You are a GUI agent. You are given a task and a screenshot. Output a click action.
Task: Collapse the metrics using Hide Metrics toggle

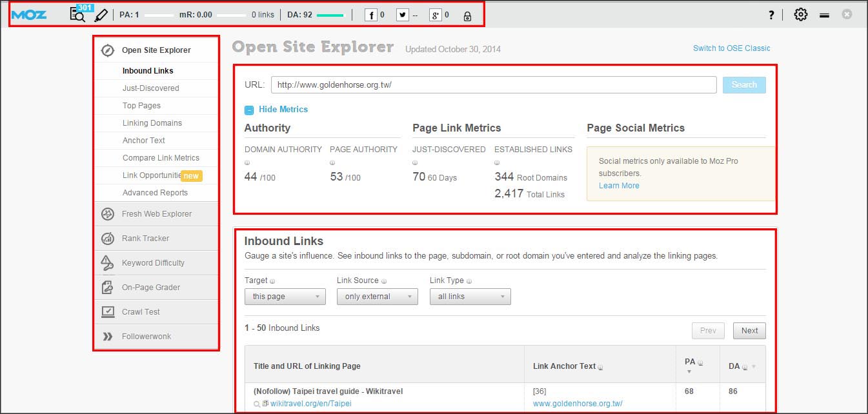(276, 110)
